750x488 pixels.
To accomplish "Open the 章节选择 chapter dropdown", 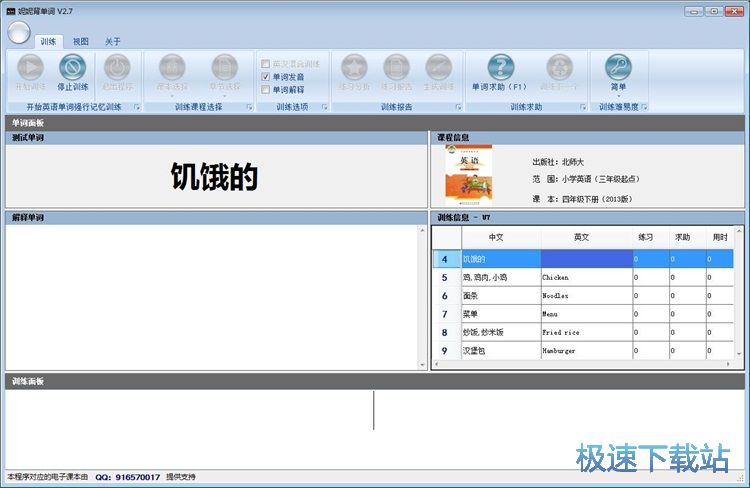I will pyautogui.click(x=224, y=74).
